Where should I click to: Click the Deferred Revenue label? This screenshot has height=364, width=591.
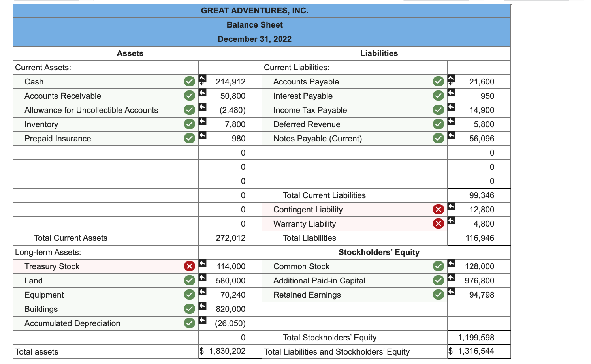tap(307, 124)
